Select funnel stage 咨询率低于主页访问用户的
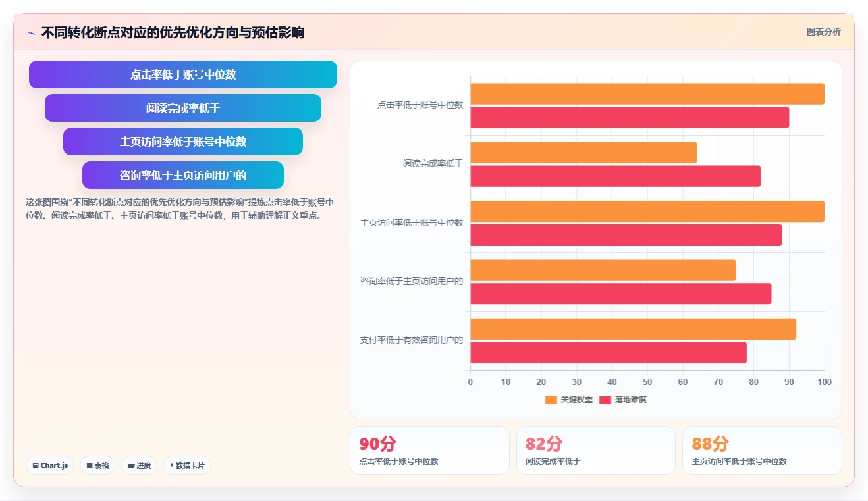Screen dimensions: 868x501 pyautogui.click(x=183, y=175)
